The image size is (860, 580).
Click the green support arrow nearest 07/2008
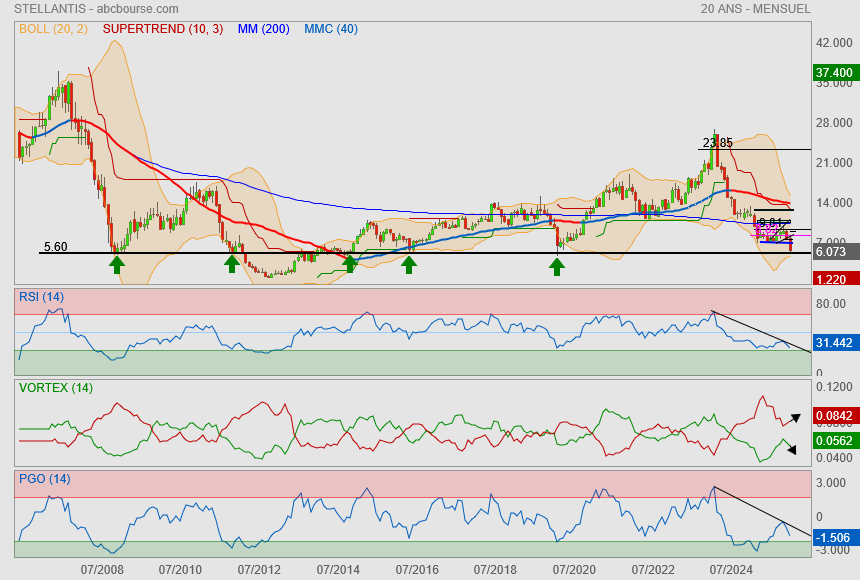(117, 264)
